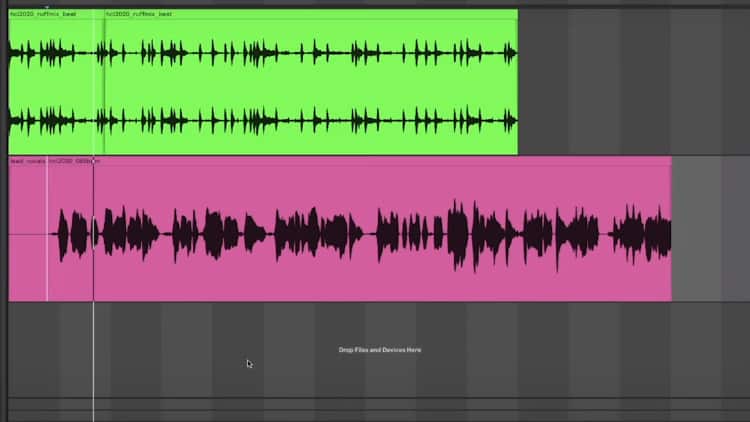
Task: Click the 'Drop Files and Devices Here' text
Action: click(380, 350)
